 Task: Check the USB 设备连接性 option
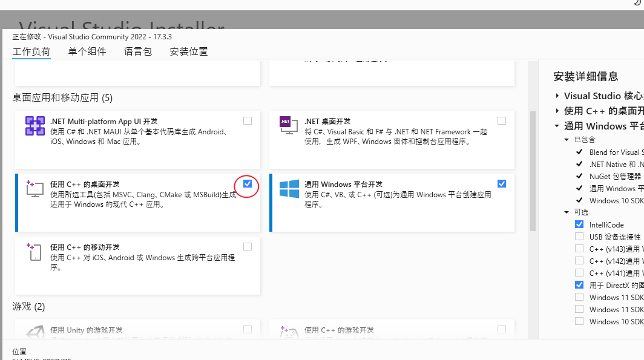coord(579,237)
